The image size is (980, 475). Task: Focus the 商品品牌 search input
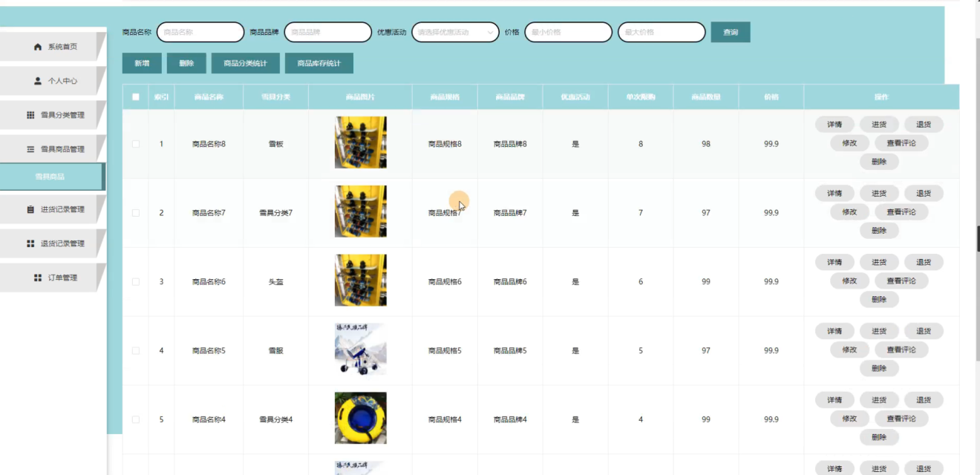(x=328, y=32)
